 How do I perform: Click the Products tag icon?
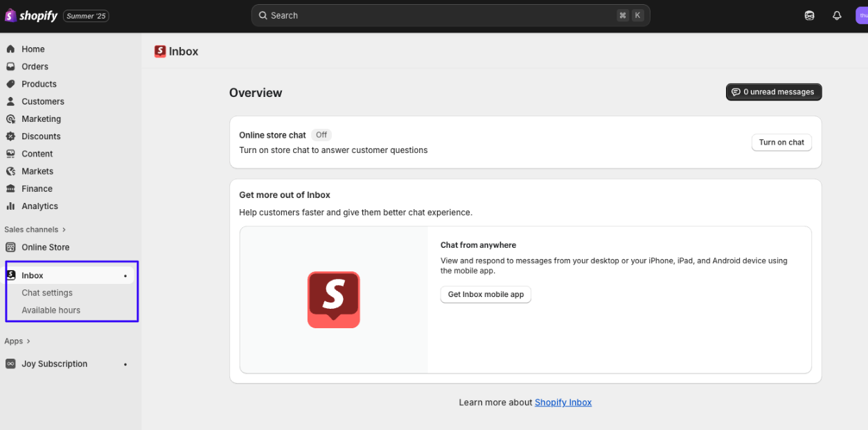pyautogui.click(x=10, y=84)
